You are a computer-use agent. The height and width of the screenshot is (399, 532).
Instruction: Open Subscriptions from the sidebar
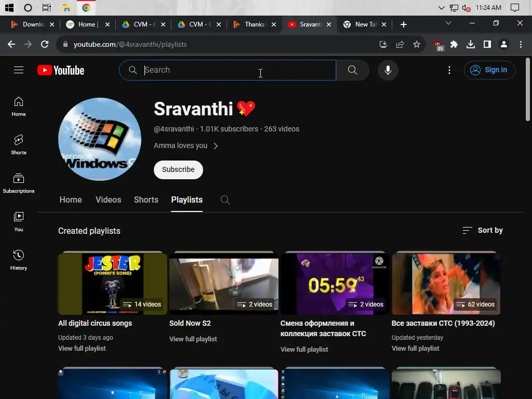pos(19,183)
